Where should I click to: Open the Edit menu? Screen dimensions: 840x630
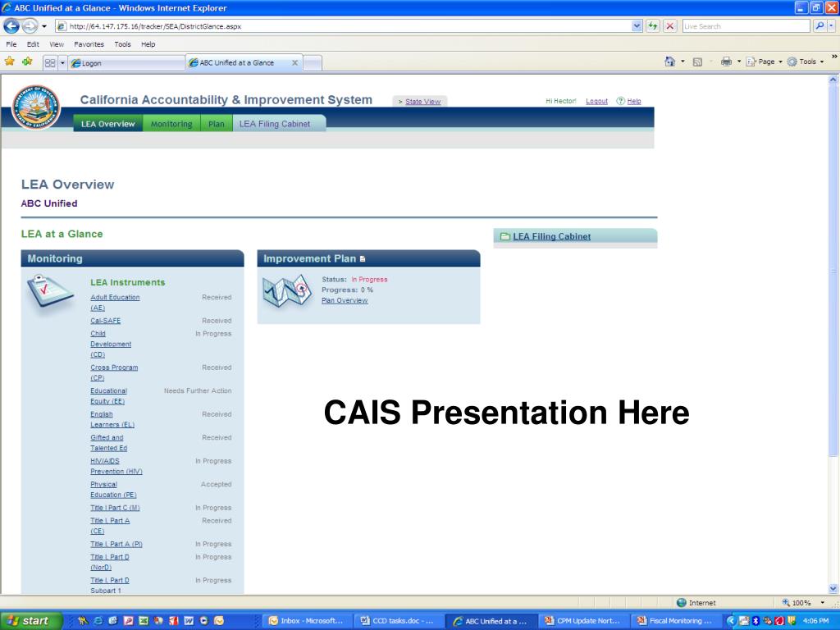pos(33,44)
